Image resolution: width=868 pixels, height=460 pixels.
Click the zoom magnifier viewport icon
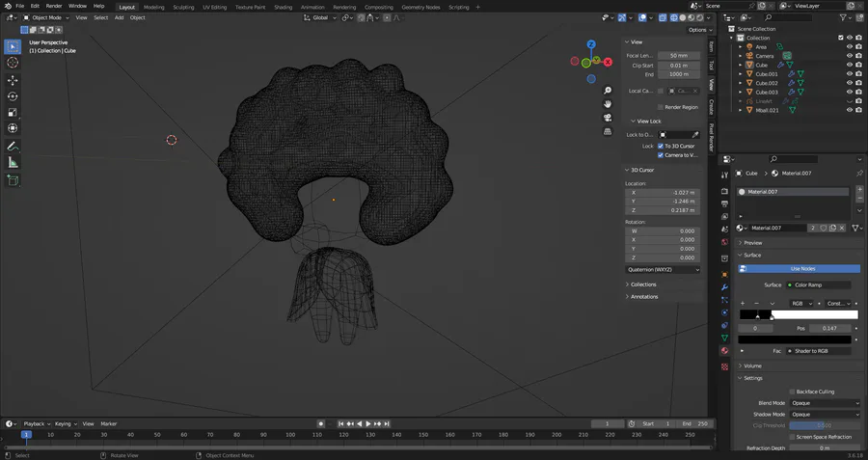[x=608, y=91]
